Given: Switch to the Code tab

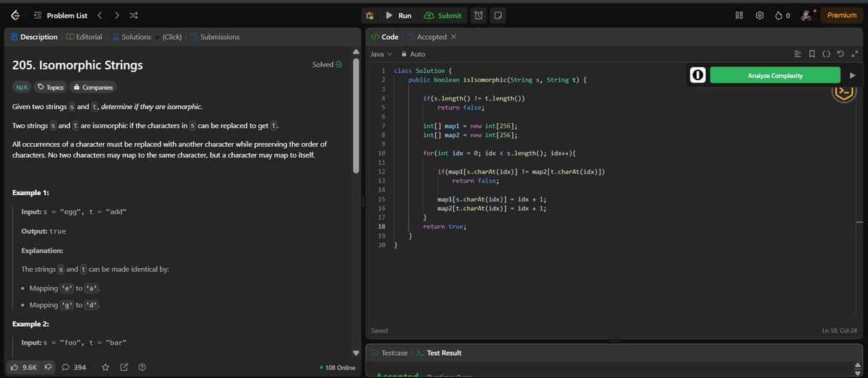Looking at the screenshot, I should (x=384, y=37).
